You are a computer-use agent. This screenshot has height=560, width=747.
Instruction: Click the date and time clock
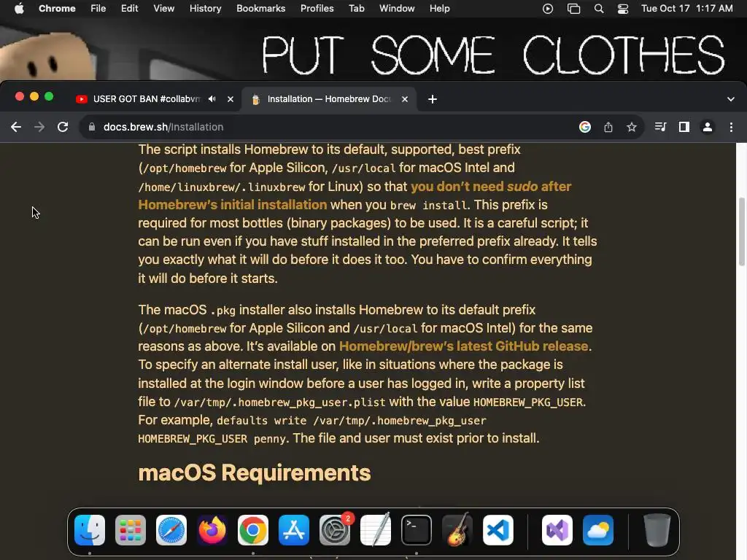tap(687, 9)
